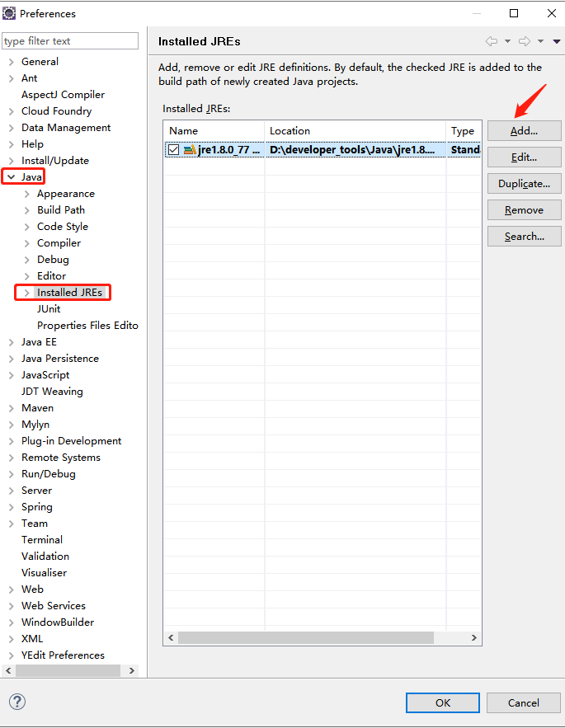Click tree panel scrollbar right arrow

[131, 670]
